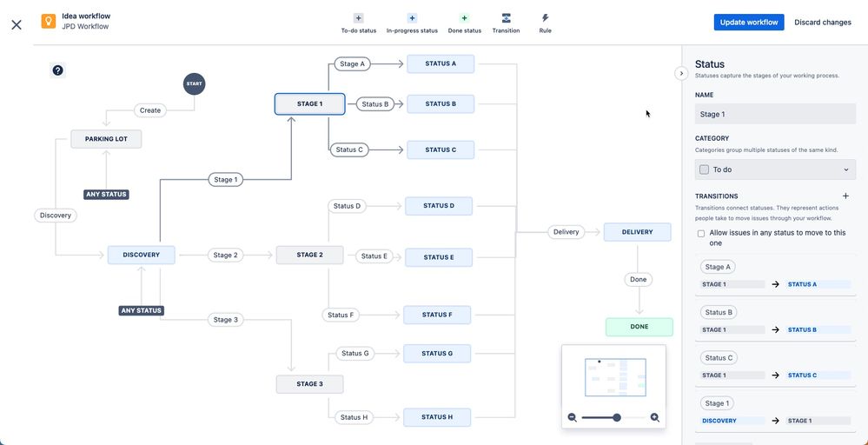Click the Stage 1 name field
The width and height of the screenshot is (868, 445).
(775, 114)
